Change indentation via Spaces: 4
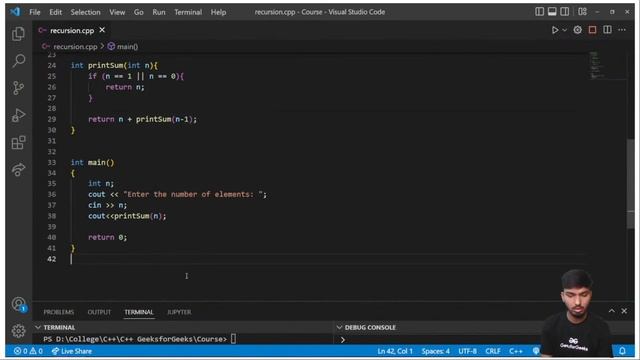 [436, 351]
